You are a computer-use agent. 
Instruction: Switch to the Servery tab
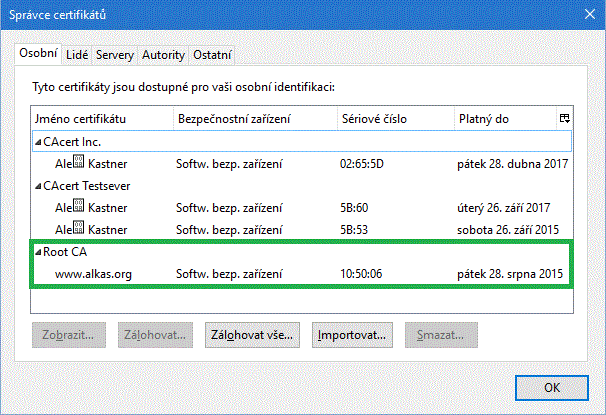point(115,54)
